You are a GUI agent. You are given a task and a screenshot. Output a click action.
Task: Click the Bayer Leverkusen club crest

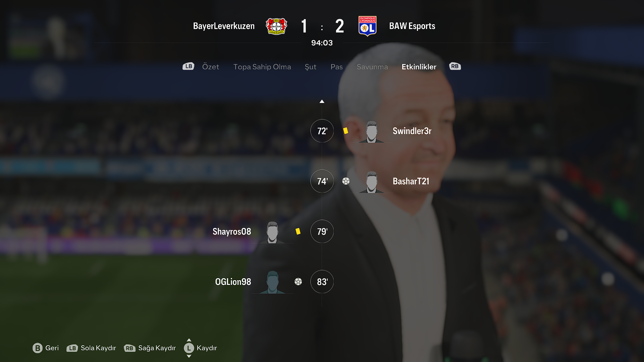coord(276,26)
